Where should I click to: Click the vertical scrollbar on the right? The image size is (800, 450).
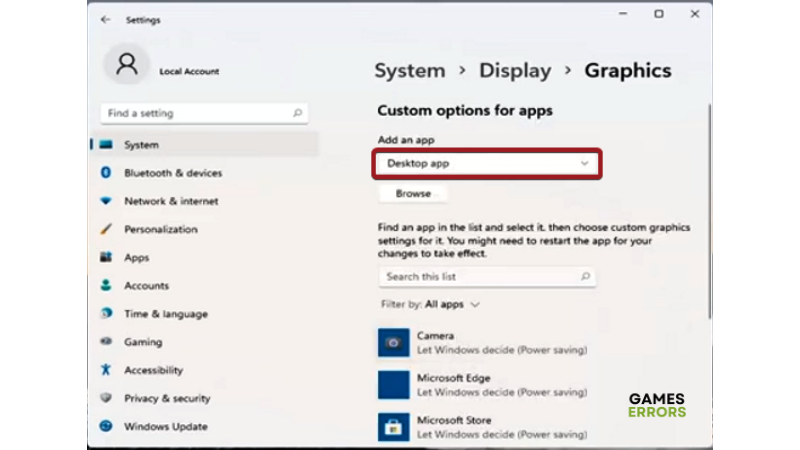click(x=709, y=212)
